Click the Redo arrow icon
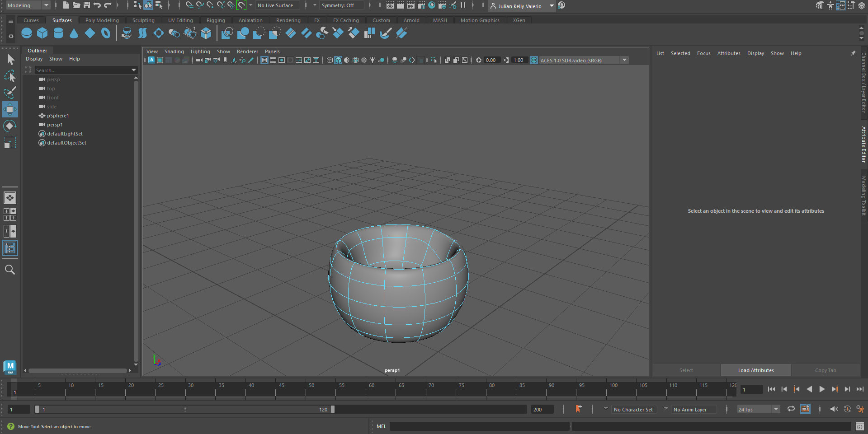 pos(108,5)
